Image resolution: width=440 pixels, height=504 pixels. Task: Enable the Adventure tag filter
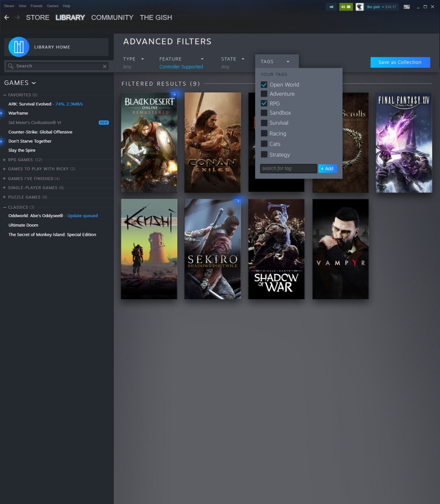[x=264, y=94]
